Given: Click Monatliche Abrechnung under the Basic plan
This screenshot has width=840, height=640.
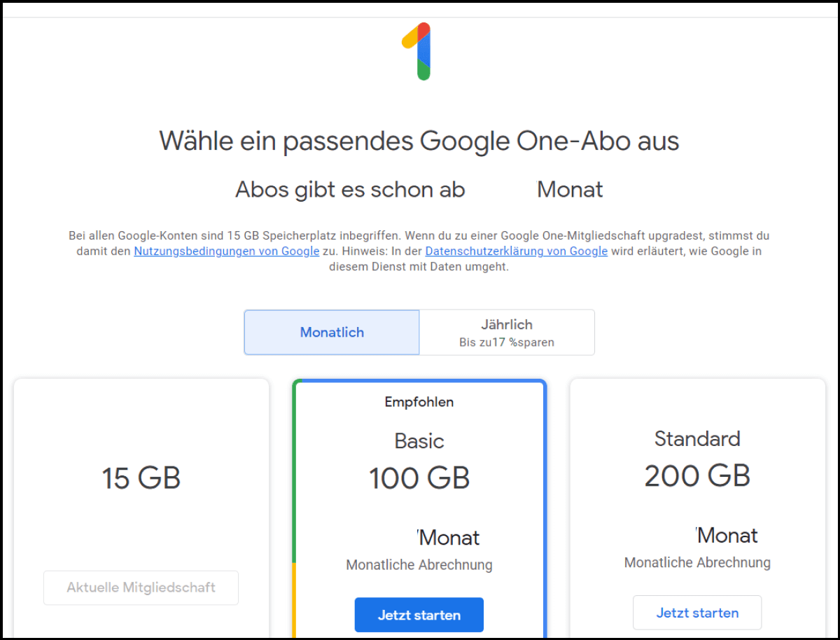Looking at the screenshot, I should tap(419, 565).
